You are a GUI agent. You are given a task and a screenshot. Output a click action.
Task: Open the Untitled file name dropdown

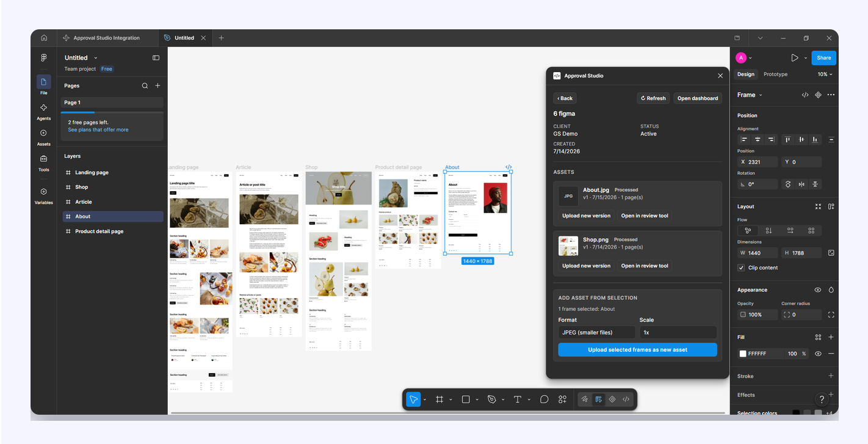[96, 58]
